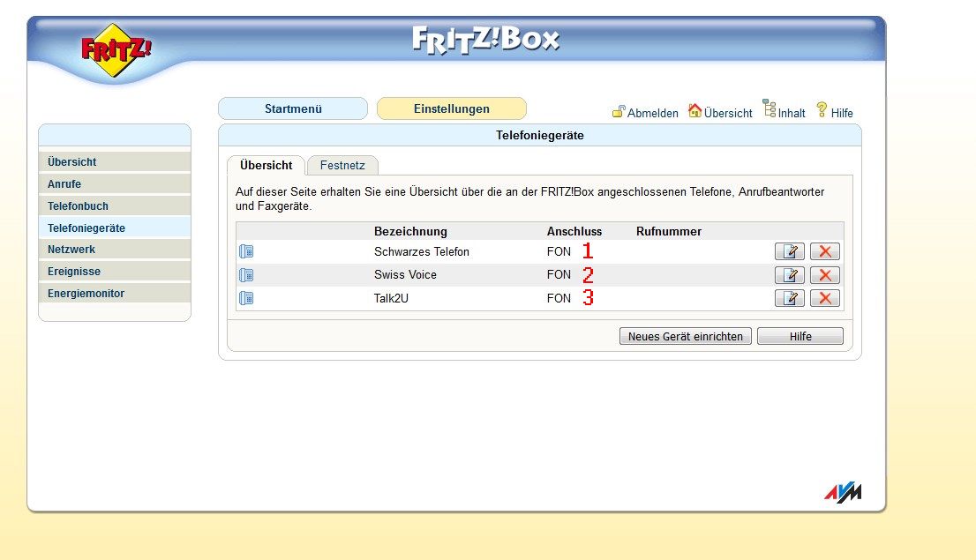The width and height of the screenshot is (976, 560).
Task: Click the Talk2U name
Action: 391,299
